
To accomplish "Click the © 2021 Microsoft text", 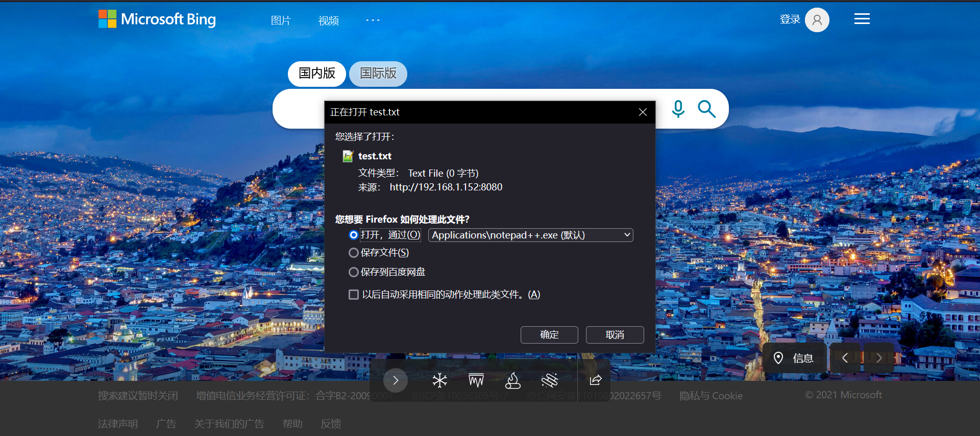I will click(x=843, y=395).
